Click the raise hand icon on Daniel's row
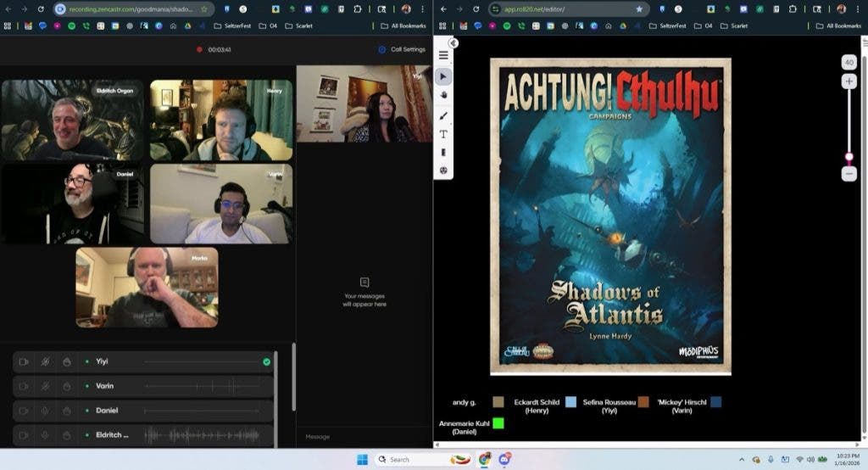Screen dimensions: 868x470 pyautogui.click(x=66, y=410)
